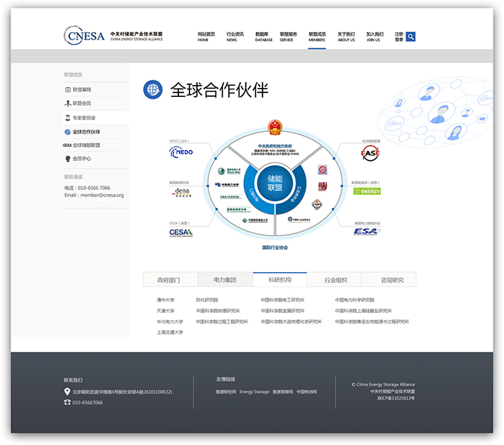504x445 pixels.
Task: Click the blue globe icon beside 全球合作伙伴 heading
Action: click(x=153, y=90)
